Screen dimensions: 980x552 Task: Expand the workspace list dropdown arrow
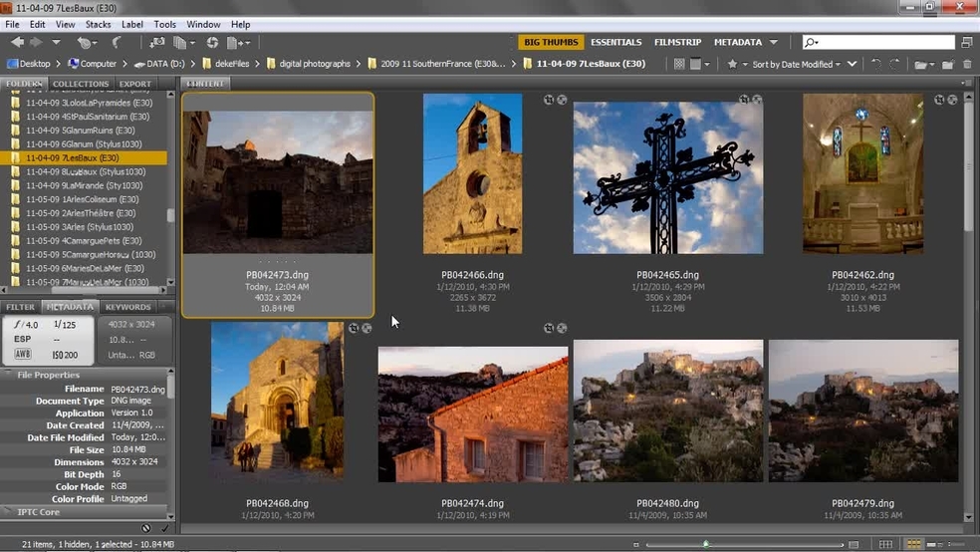774,43
